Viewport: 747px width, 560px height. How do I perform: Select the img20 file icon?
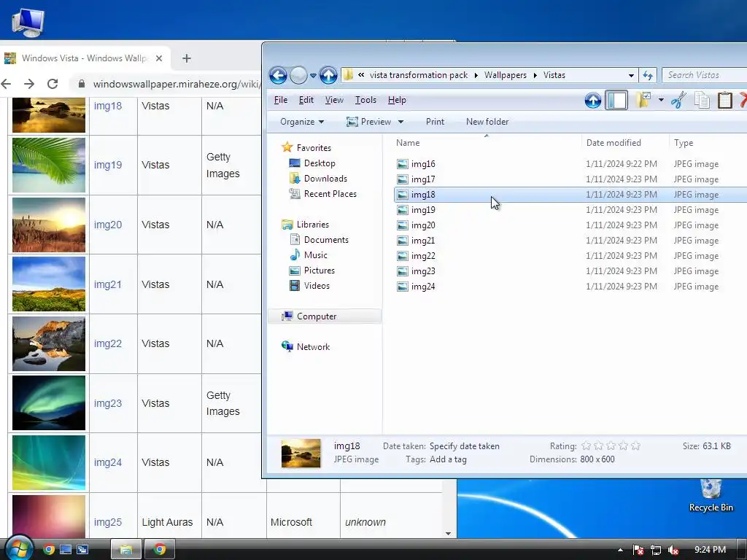click(x=403, y=225)
